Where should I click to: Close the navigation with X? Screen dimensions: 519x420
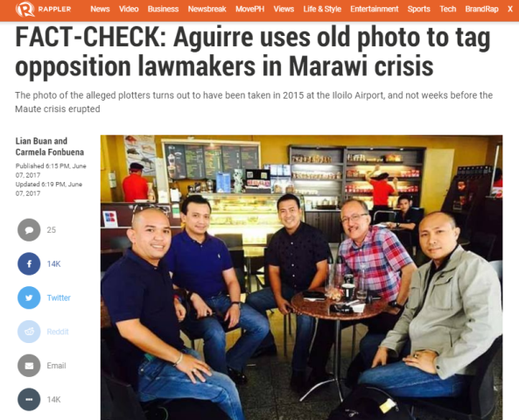point(510,9)
